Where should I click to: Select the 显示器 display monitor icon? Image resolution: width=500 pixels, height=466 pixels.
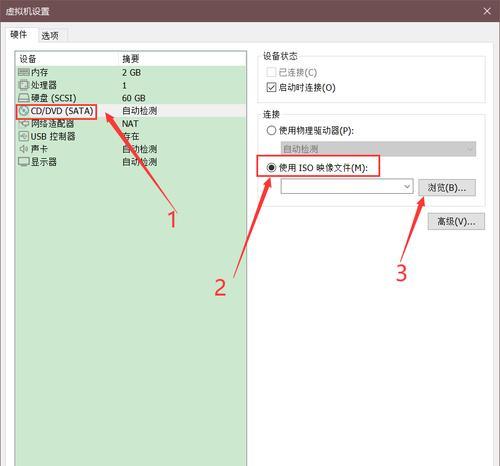click(24, 162)
